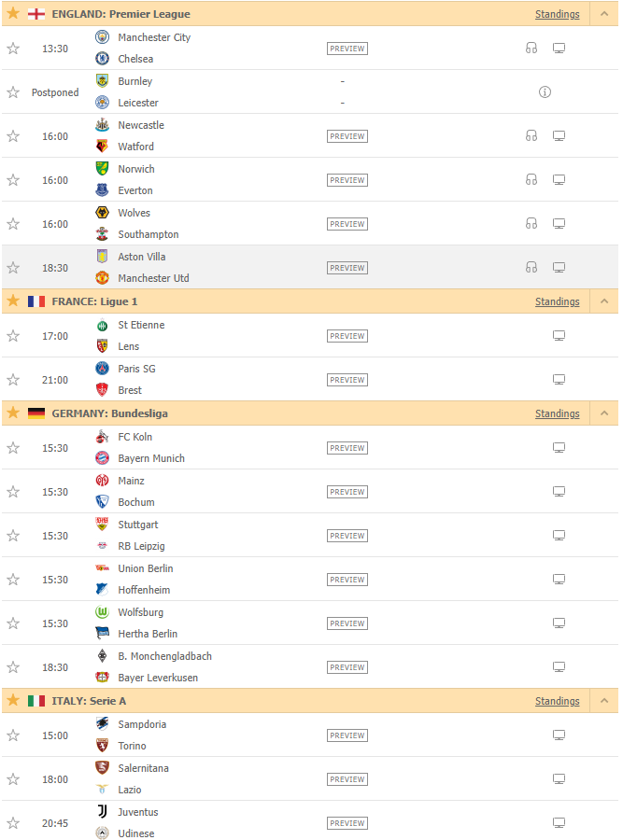Favorite the Norwich vs Everton match star
This screenshot has width=623, height=840.
point(13,180)
